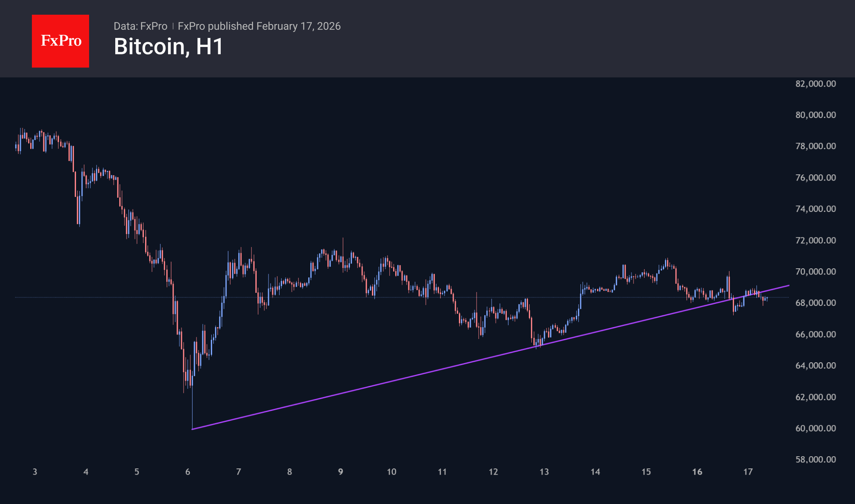
Task: Select the red square FxPro brand mark
Action: pos(60,41)
